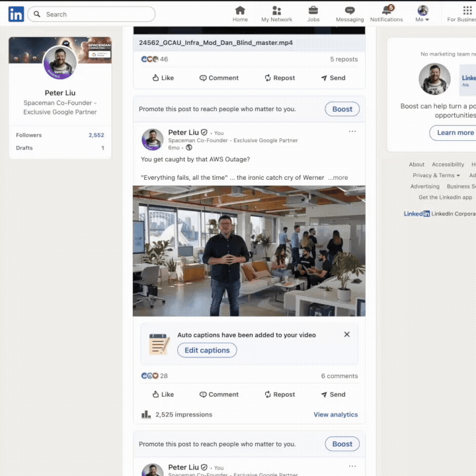Open LinkedIn home via logo
Viewport: 476px width, 476px height.
point(16,14)
